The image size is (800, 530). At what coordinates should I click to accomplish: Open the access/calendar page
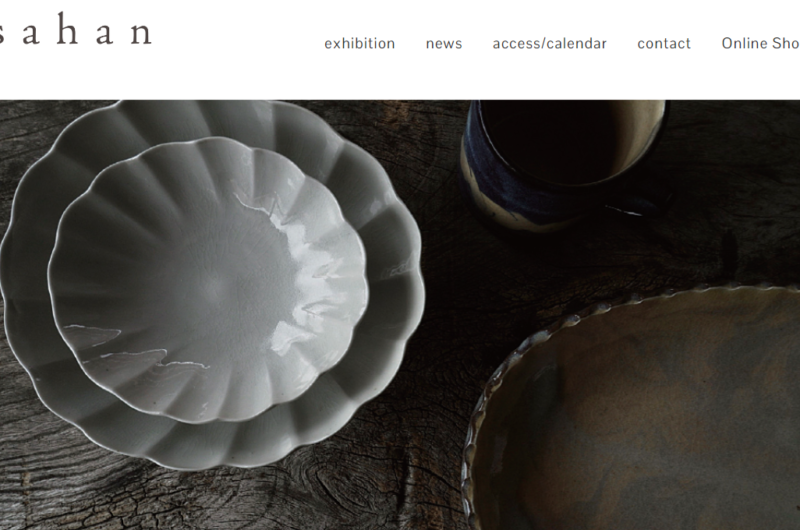tap(549, 44)
